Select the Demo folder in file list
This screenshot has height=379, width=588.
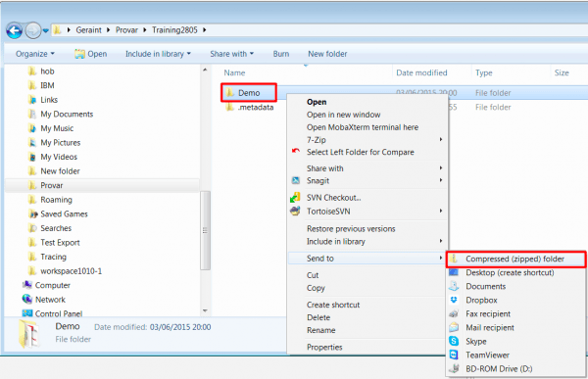pos(249,93)
